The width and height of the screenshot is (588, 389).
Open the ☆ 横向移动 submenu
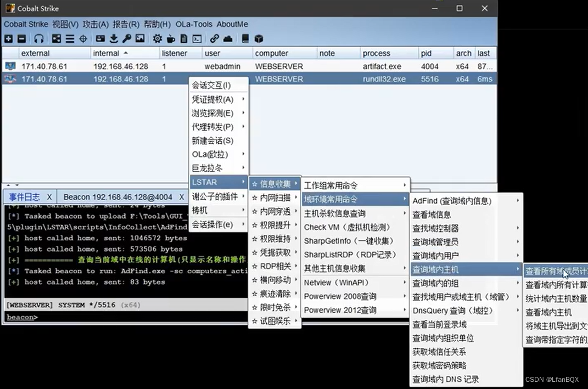[x=275, y=280]
